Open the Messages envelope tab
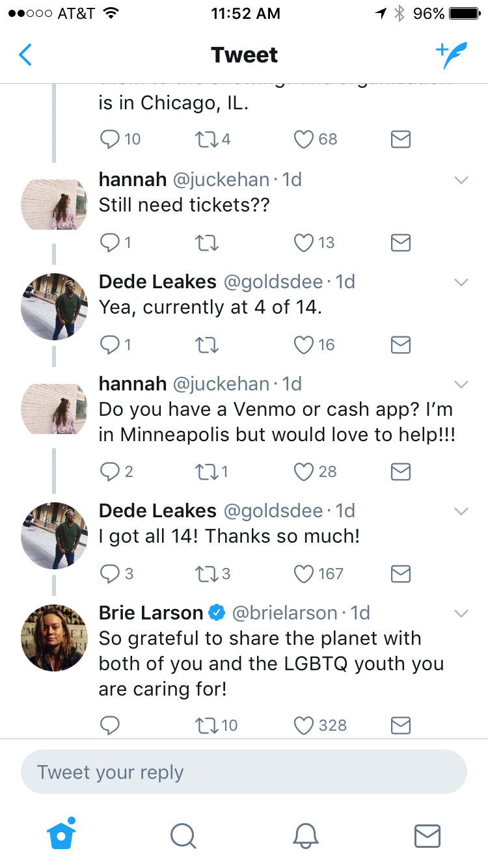Viewport: 488px width, 868px height. click(427, 835)
